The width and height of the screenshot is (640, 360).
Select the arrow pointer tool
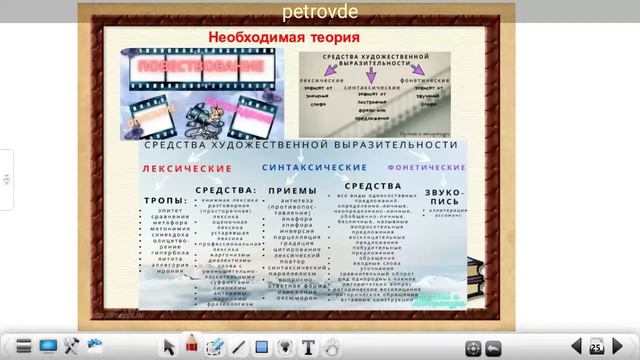(x=169, y=347)
